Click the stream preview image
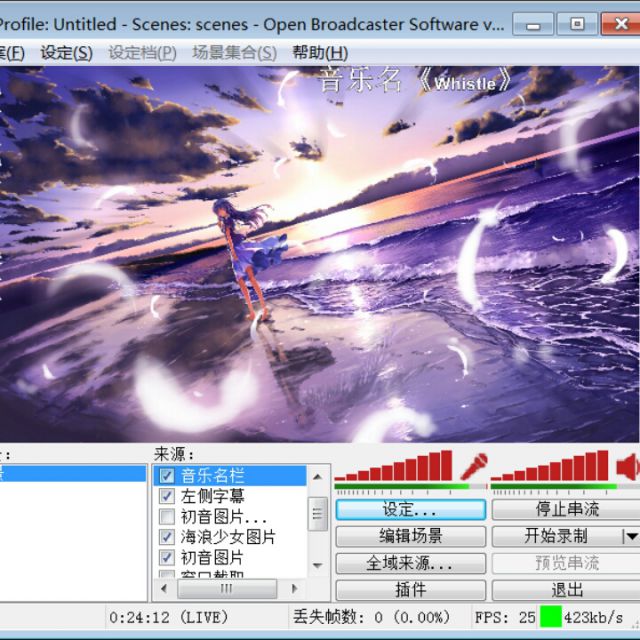Screen dimensions: 640x640 (319, 254)
